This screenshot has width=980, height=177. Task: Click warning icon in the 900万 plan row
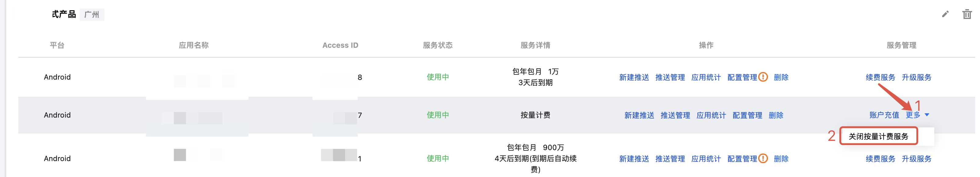point(763,158)
